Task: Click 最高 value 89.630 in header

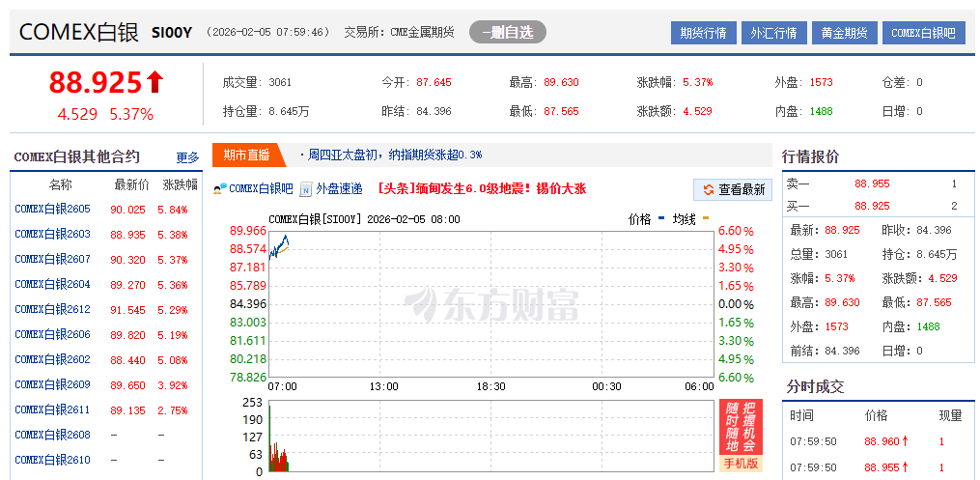Action: tap(561, 82)
